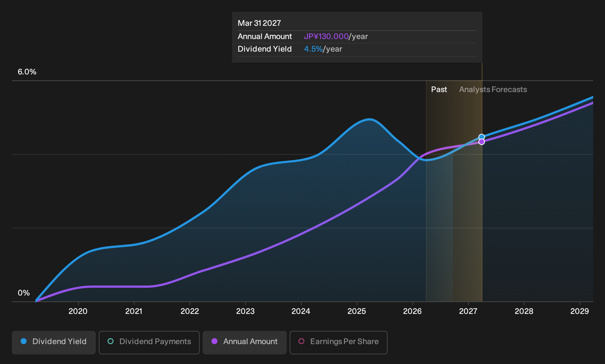Show the Earnings Per Share series
Viewport: 605px width, 364px height.
pos(339,342)
